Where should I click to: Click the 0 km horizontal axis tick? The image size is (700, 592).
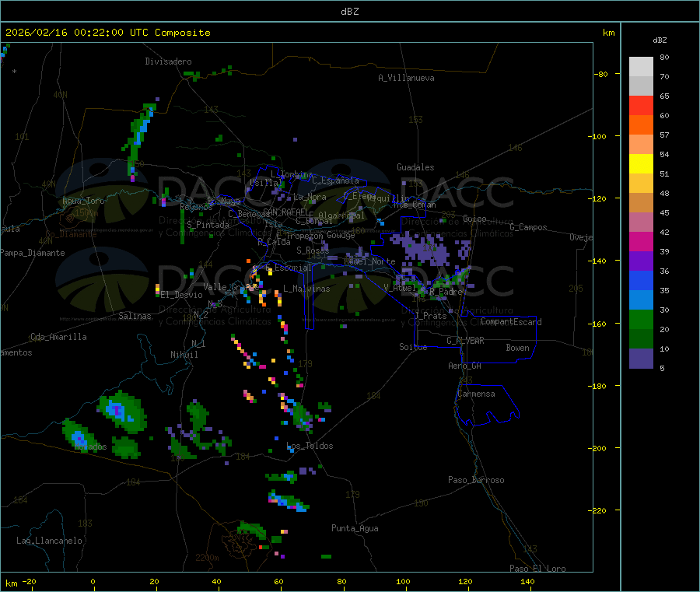(x=93, y=581)
